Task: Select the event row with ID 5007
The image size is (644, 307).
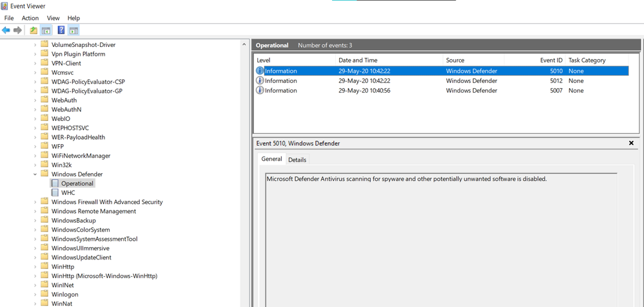Action: click(442, 91)
